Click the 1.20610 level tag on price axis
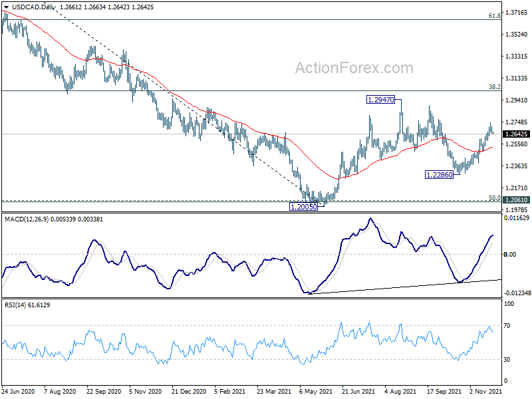 [516, 199]
